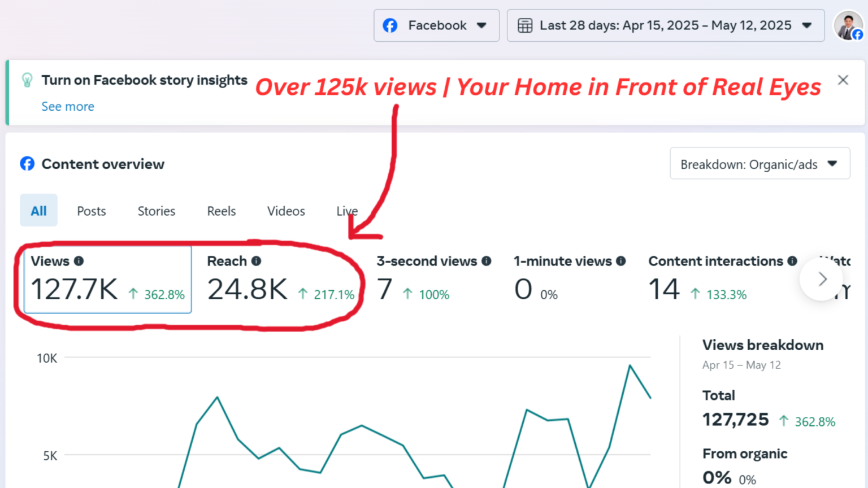Click the info icon beside Content interactions
Viewport: 868px width, 488px height.
[791, 261]
